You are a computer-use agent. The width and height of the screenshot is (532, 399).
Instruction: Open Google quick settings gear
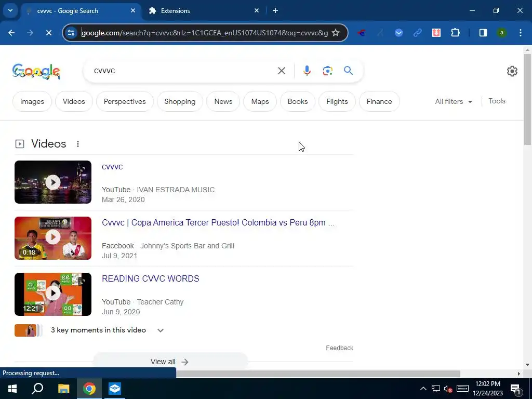pos(512,71)
